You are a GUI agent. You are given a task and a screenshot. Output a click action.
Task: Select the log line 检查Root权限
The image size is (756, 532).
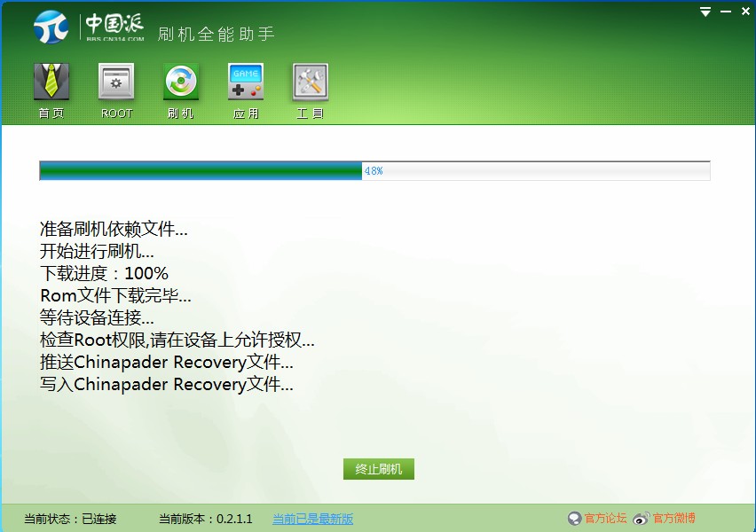[177, 340]
